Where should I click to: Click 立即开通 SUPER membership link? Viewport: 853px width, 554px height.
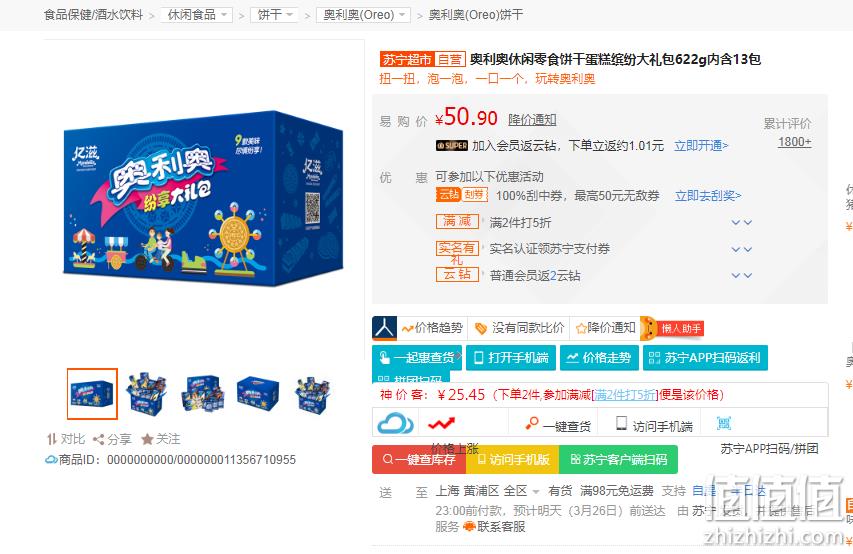pos(701,146)
